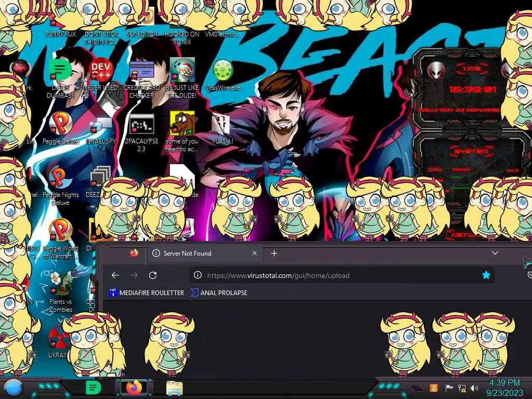Click the TIME gadget clock display
Viewport: 532px width, 399px height.
pyautogui.click(x=473, y=89)
